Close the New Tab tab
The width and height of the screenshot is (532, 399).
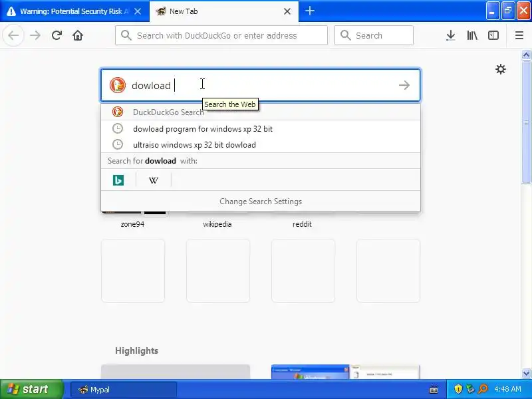pos(287,11)
